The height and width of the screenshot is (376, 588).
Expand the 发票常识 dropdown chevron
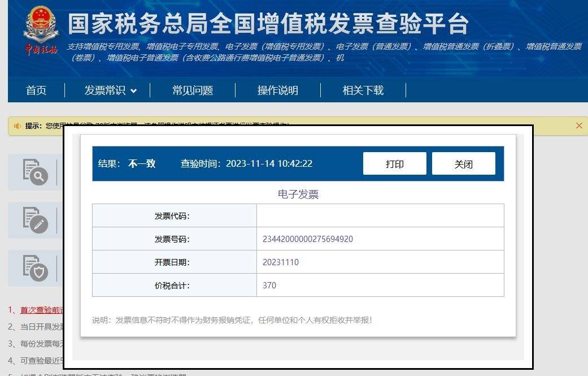point(133,91)
